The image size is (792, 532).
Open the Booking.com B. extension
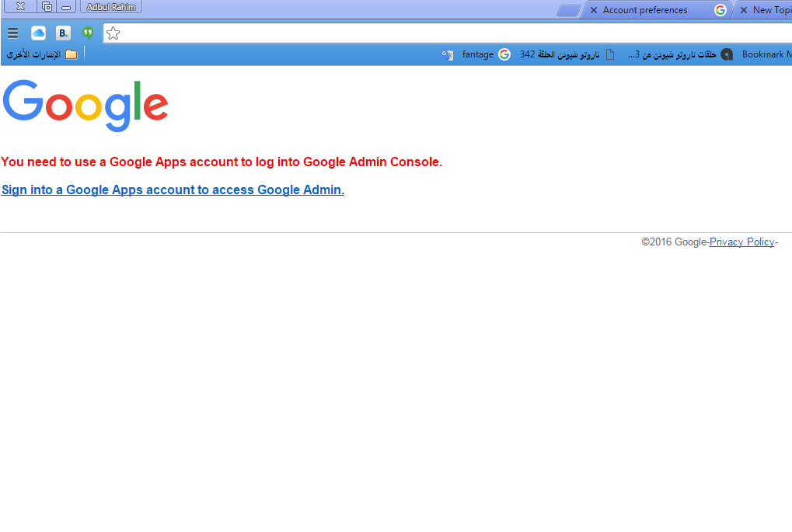click(63, 33)
